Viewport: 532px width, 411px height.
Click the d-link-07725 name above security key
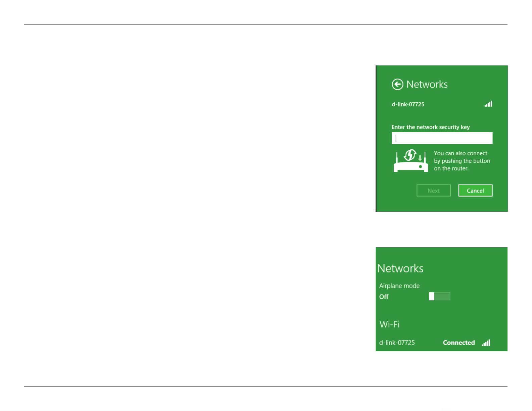(408, 104)
